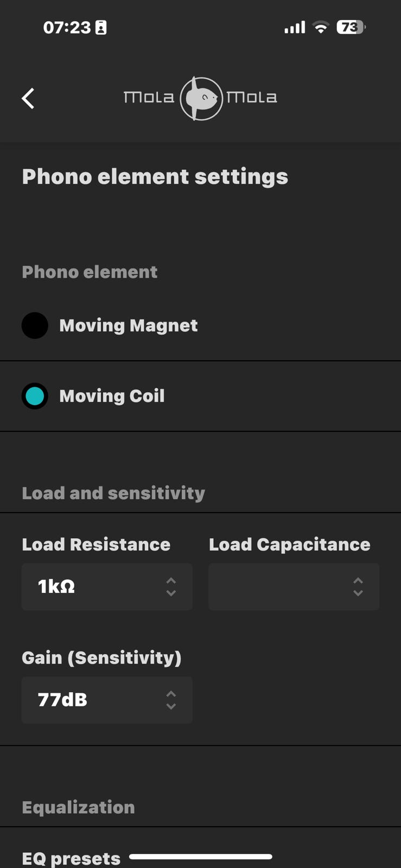This screenshot has height=868, width=401.
Task: Tap the Mola Mola sunfish logo
Action: 201,98
